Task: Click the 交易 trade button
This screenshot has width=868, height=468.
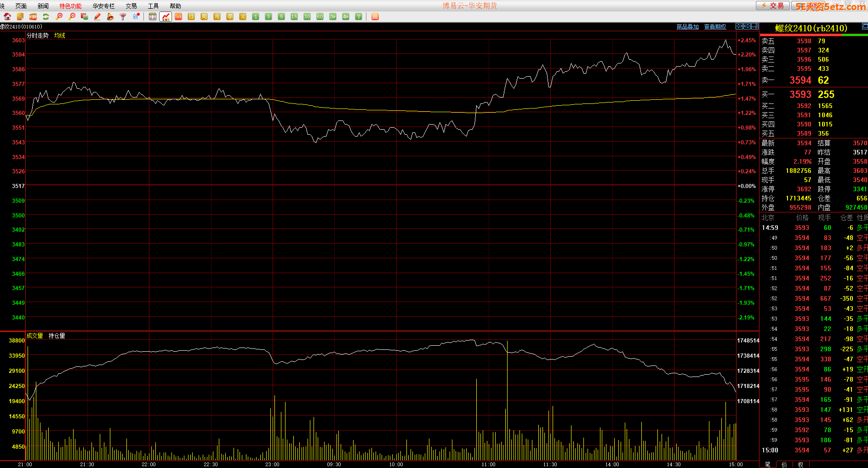Action: [773, 6]
